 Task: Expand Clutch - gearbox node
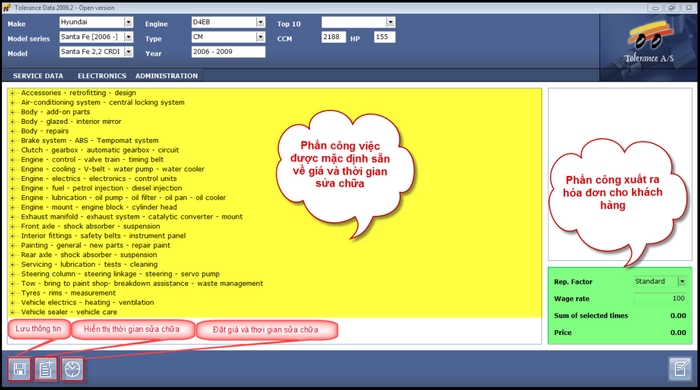click(12, 150)
